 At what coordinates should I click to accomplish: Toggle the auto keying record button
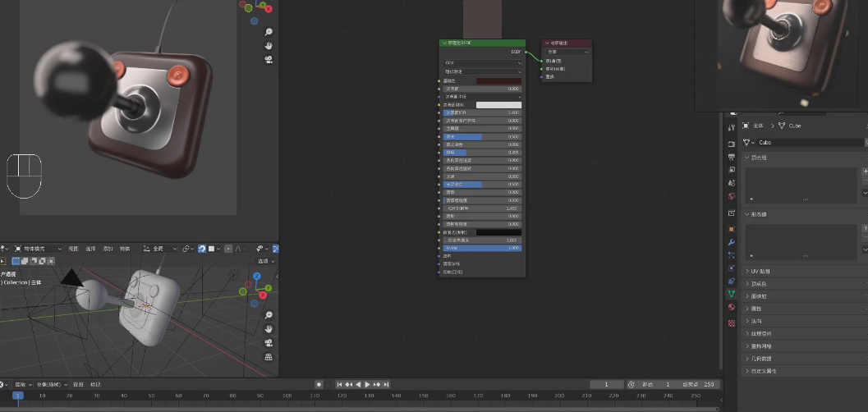[319, 384]
